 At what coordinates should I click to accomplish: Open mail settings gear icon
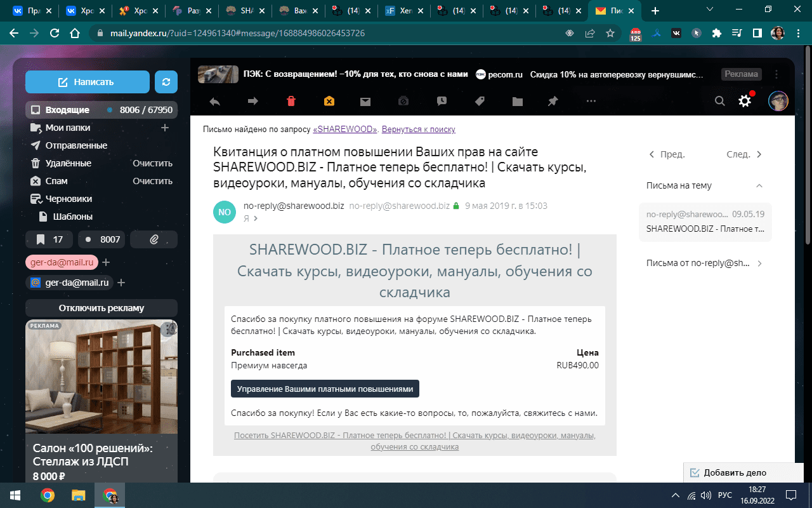click(745, 100)
